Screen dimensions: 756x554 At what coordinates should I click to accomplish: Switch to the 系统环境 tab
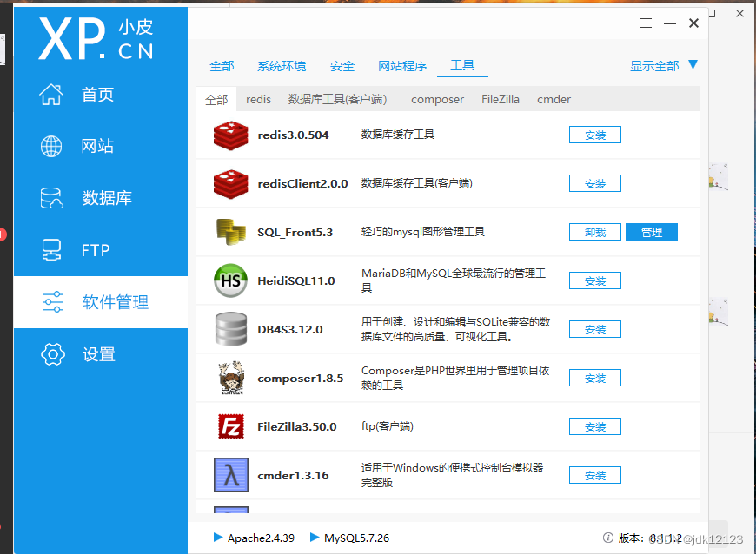[x=282, y=66]
